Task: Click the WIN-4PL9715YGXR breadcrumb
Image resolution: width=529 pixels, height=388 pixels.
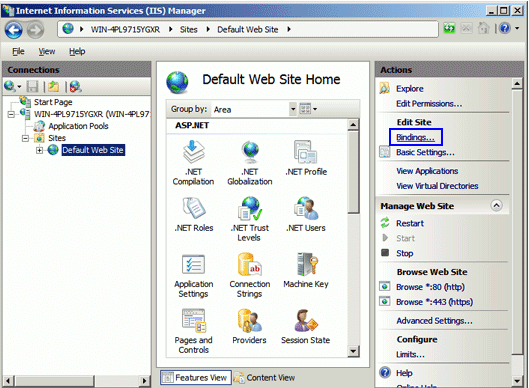Action: [125, 30]
